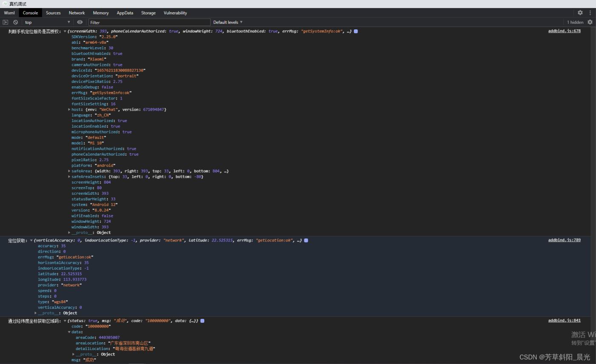Image resolution: width=596 pixels, height=364 pixels.
Task: Select the version "8.0.24" row
Action: [x=91, y=210]
